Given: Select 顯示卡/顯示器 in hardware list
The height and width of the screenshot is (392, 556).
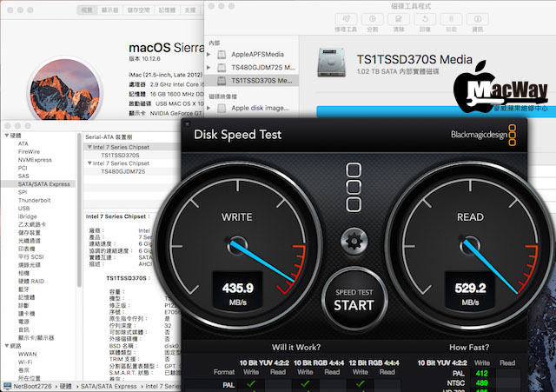Looking at the screenshot, I should click(x=36, y=338).
